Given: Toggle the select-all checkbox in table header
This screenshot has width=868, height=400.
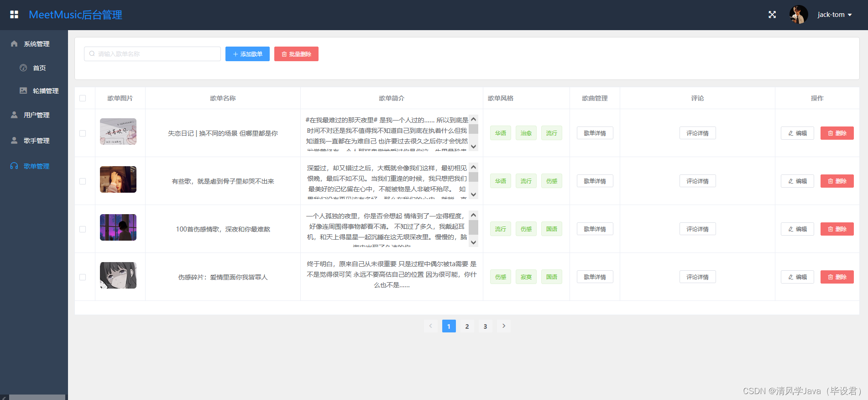Looking at the screenshot, I should [x=83, y=98].
